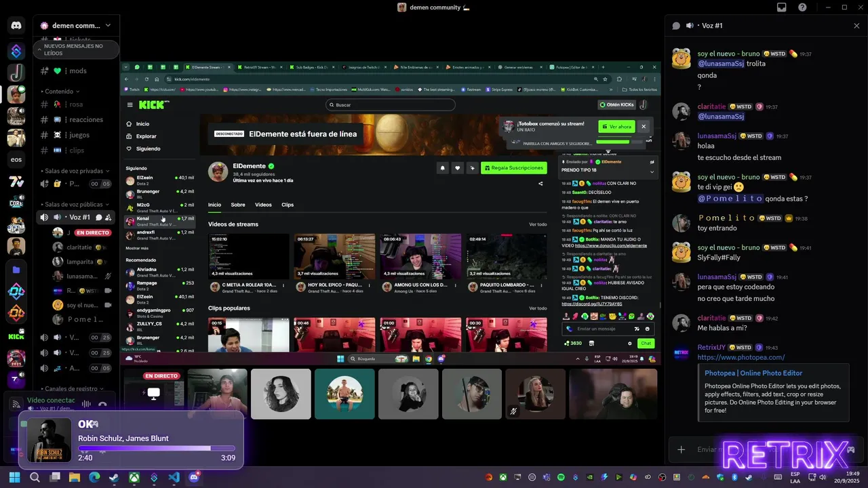Open demen community server dropdown
This screenshot has height=488, width=868.
click(75, 26)
